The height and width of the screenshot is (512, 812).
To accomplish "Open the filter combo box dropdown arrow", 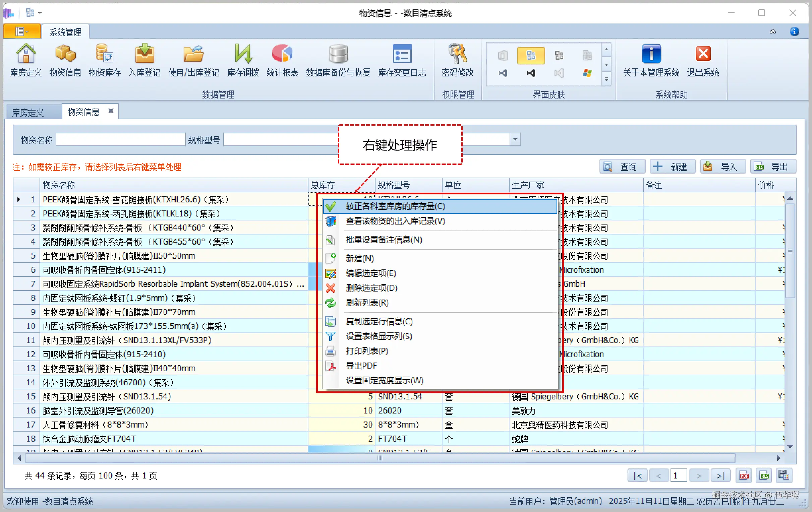I will click(x=515, y=139).
